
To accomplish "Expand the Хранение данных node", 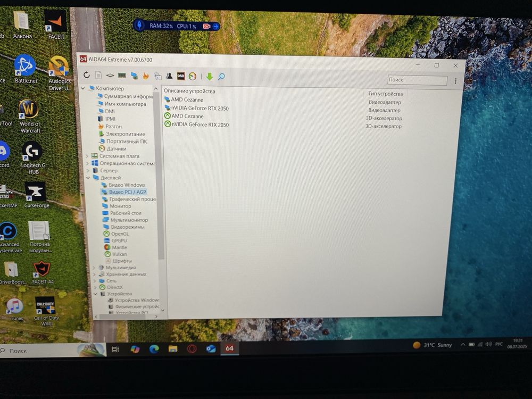I will click(94, 274).
